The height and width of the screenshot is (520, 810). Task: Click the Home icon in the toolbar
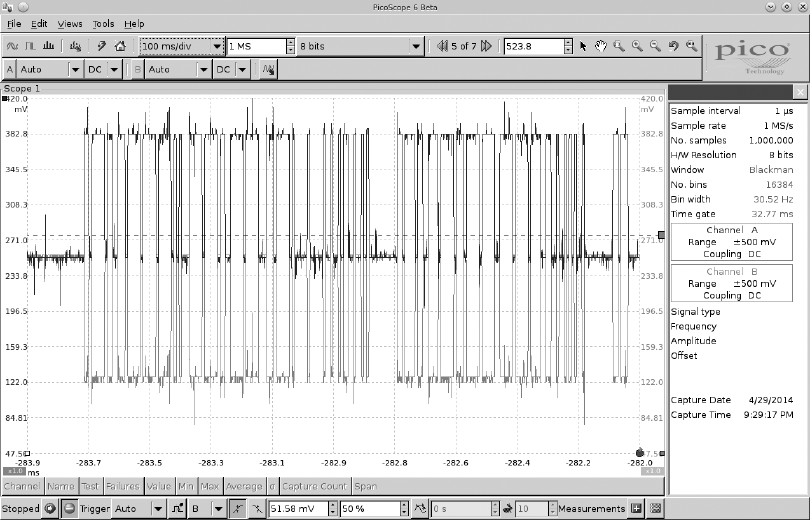[120, 46]
